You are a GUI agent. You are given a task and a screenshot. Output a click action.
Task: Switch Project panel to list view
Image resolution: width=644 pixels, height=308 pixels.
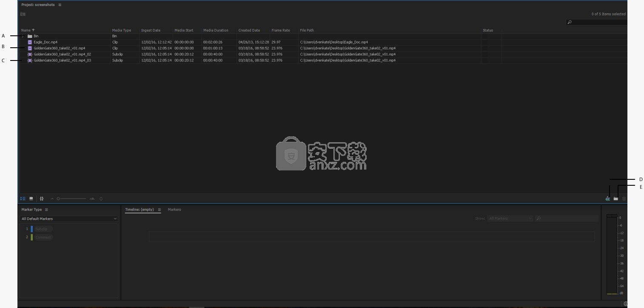23,199
